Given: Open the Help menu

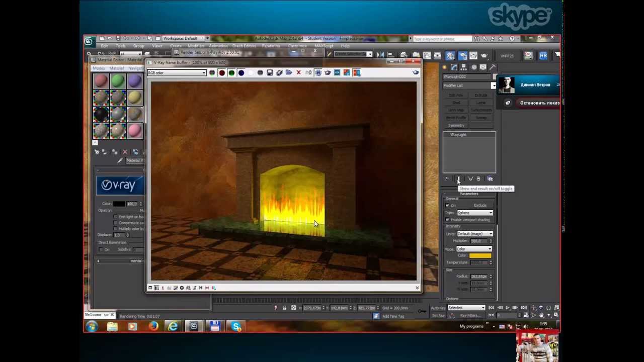Looking at the screenshot, I should 345,46.
